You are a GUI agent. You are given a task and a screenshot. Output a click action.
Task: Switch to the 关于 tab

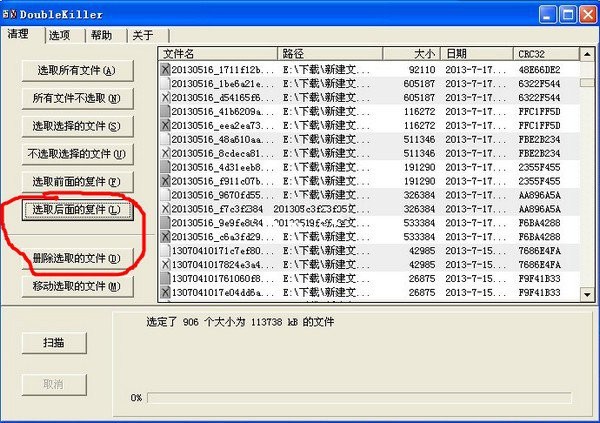coord(143,36)
